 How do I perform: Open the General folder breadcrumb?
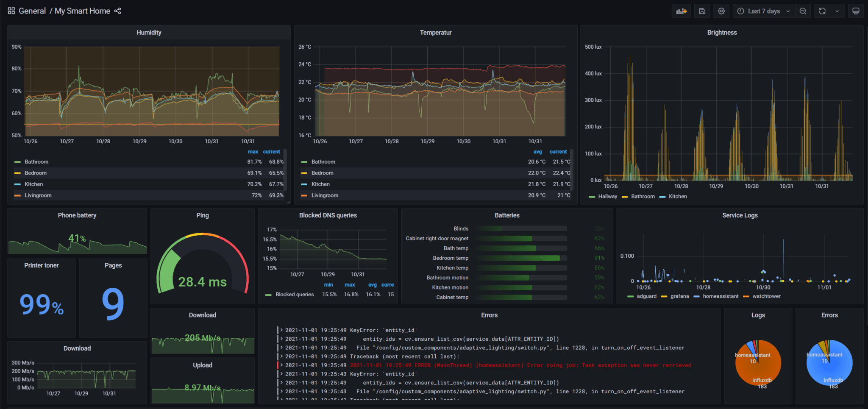(x=32, y=11)
